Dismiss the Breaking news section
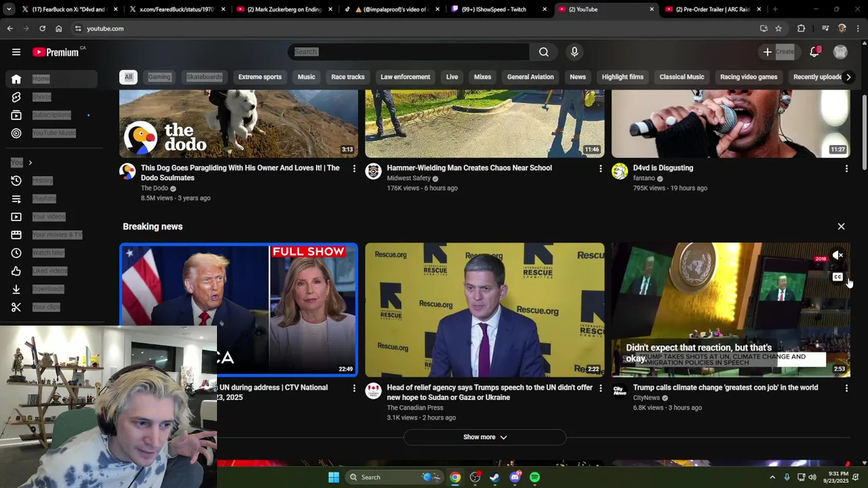The width and height of the screenshot is (868, 488). coord(841,226)
